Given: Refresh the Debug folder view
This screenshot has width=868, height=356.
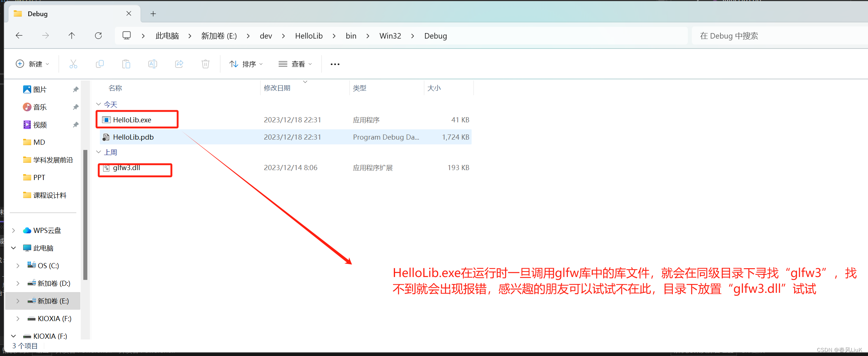Looking at the screenshot, I should point(98,36).
